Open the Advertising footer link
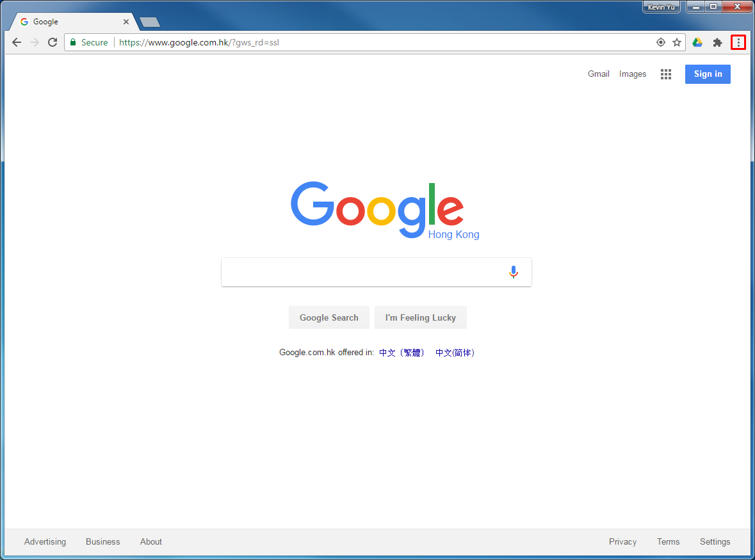The image size is (755, 560). tap(45, 541)
